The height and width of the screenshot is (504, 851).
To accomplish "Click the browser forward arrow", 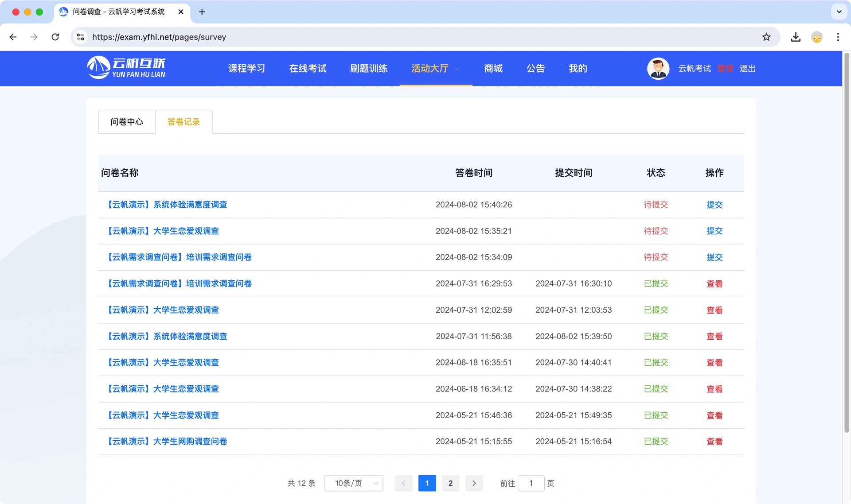I will pos(34,37).
